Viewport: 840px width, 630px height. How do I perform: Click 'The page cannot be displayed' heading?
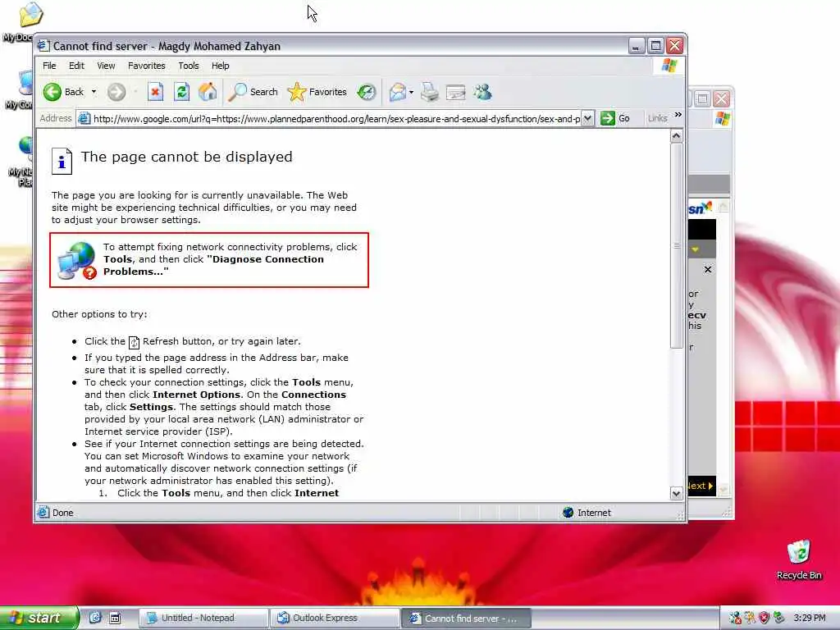coord(186,157)
